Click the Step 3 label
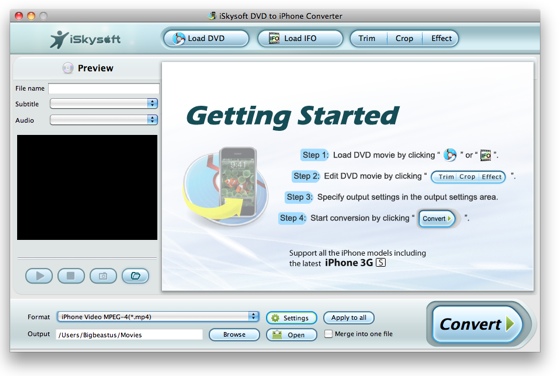 tap(299, 197)
